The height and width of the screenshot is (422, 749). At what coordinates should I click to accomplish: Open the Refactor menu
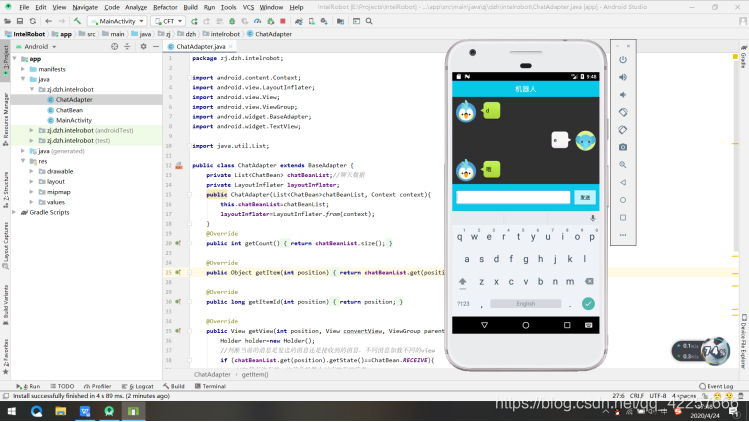point(165,7)
